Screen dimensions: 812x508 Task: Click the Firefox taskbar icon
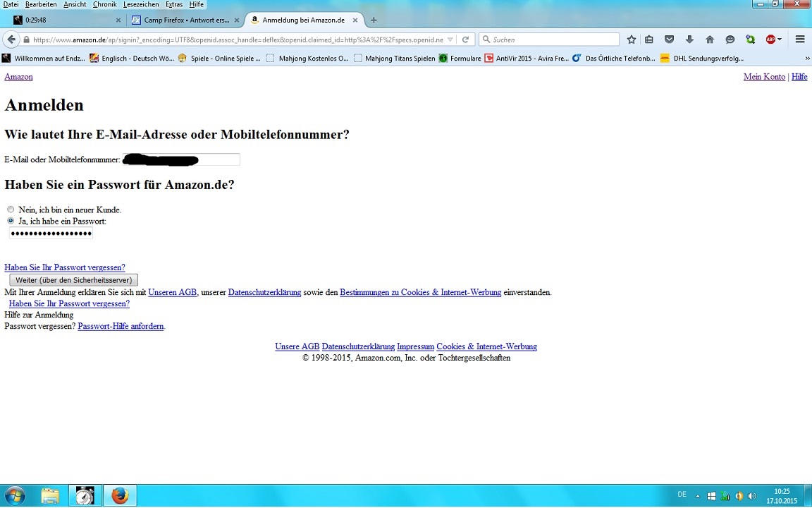120,496
